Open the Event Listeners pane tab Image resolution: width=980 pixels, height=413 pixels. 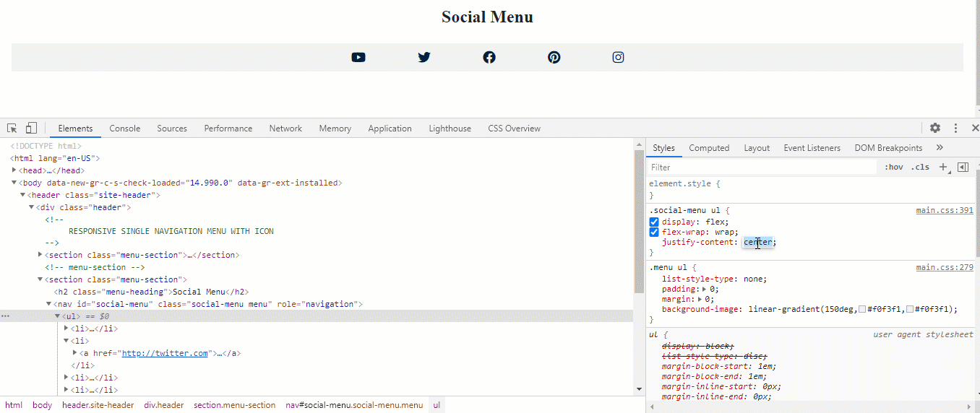812,148
